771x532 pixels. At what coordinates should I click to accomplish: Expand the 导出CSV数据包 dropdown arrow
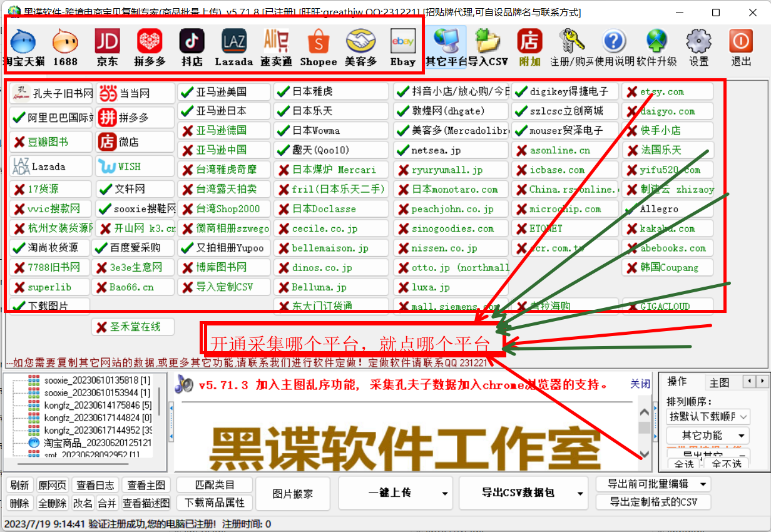[581, 493]
